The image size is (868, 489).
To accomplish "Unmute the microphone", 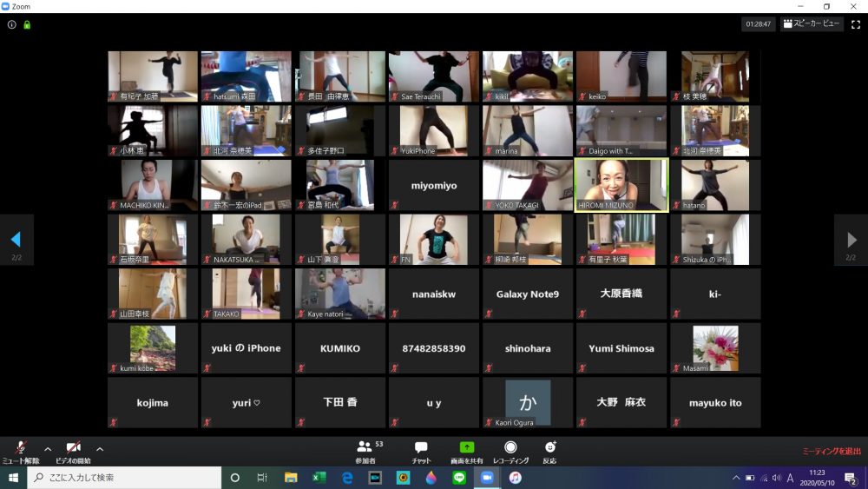I will [20, 450].
